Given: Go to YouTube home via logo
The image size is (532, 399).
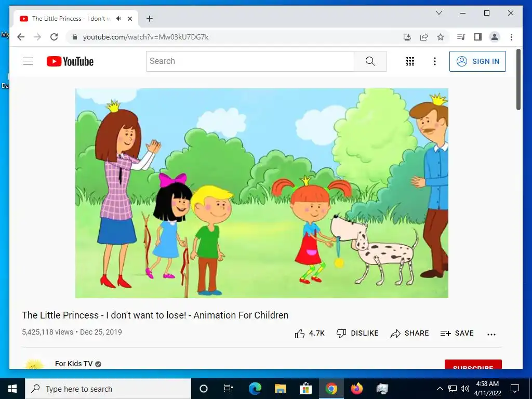Looking at the screenshot, I should coord(70,61).
